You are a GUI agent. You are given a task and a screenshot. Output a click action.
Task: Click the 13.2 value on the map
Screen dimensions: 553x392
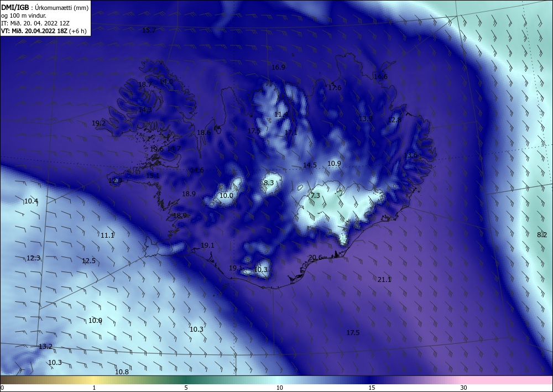pyautogui.click(x=45, y=347)
